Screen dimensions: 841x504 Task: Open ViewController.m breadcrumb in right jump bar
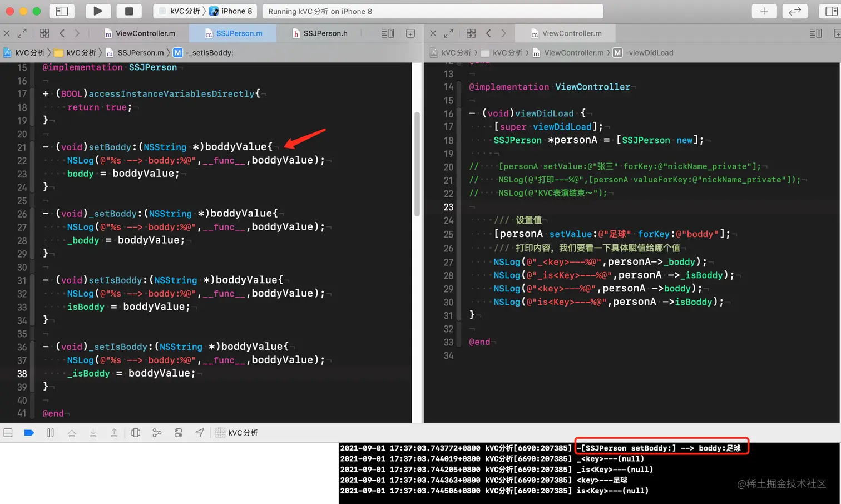[568, 53]
